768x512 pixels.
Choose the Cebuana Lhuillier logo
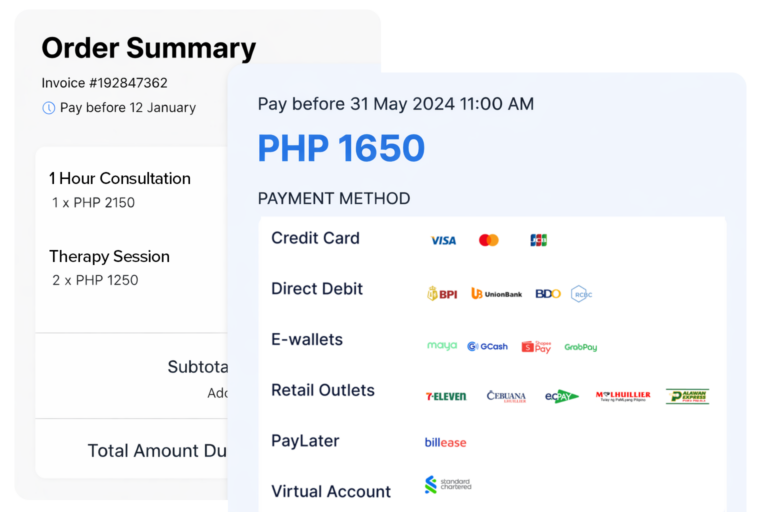(x=506, y=396)
